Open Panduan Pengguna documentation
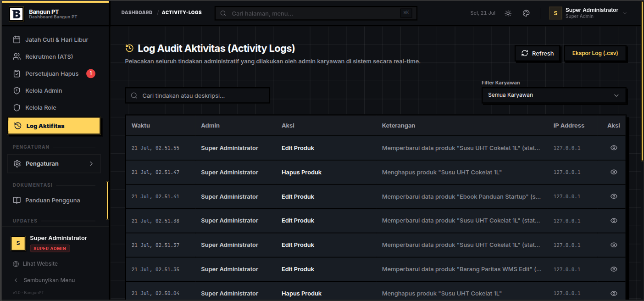Screen dimensions: 644x301 (x=54, y=201)
